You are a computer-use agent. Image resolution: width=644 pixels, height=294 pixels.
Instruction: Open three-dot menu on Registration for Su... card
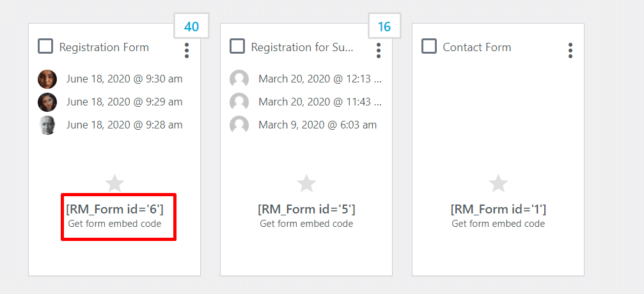(379, 50)
